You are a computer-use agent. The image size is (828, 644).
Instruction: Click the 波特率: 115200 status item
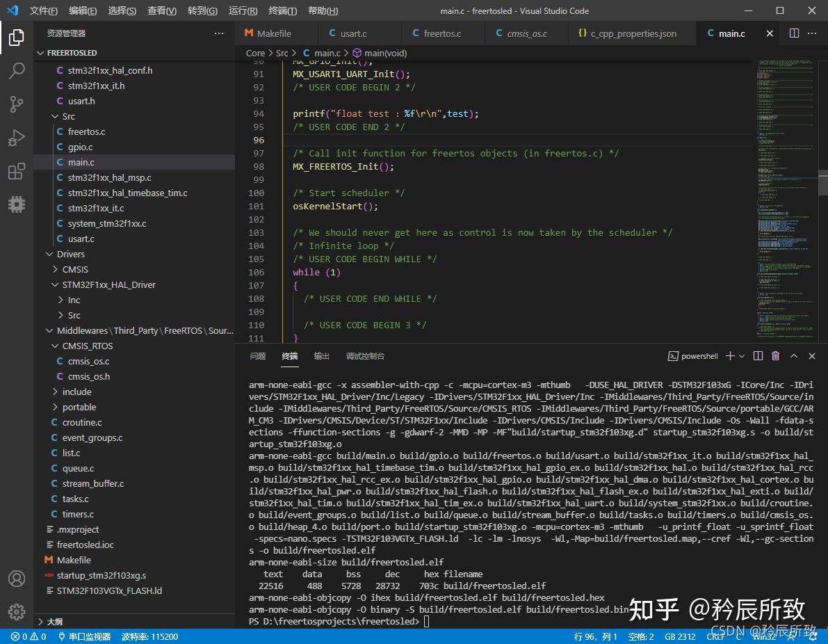[149, 636]
